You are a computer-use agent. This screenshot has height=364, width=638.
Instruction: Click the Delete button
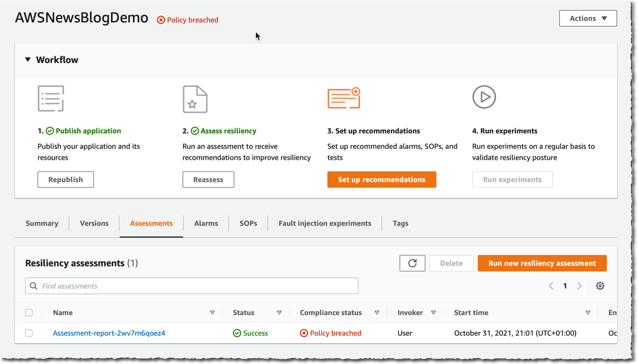coord(452,263)
